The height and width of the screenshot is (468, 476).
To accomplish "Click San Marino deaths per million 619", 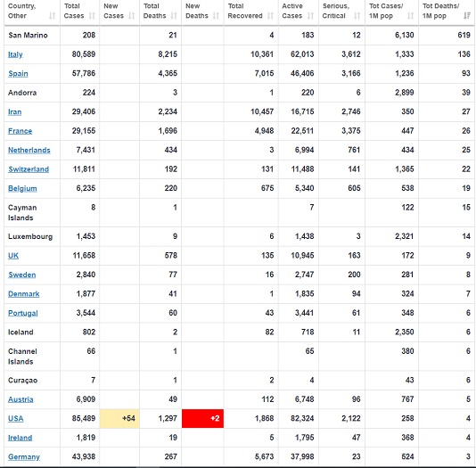I will click(x=464, y=35).
